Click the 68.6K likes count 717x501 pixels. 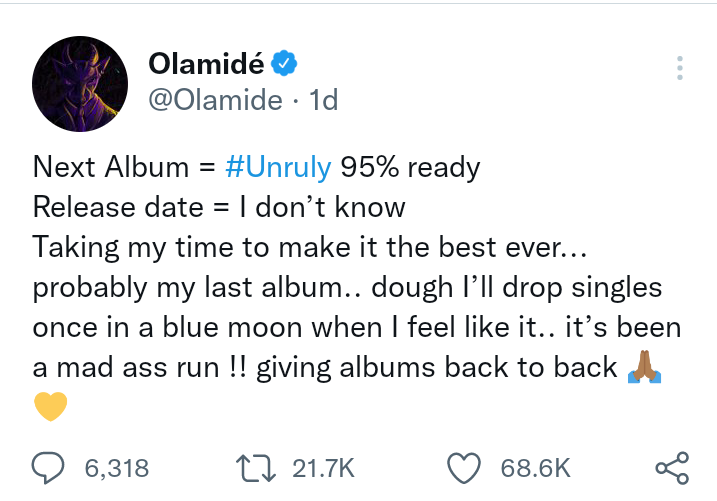[x=535, y=467]
